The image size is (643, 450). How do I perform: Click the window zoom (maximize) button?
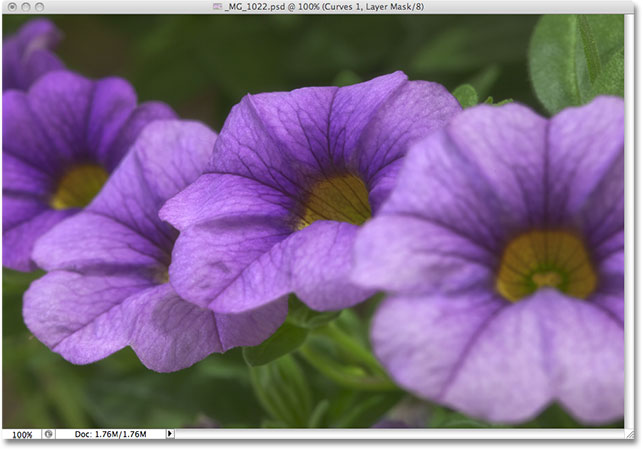coord(39,7)
